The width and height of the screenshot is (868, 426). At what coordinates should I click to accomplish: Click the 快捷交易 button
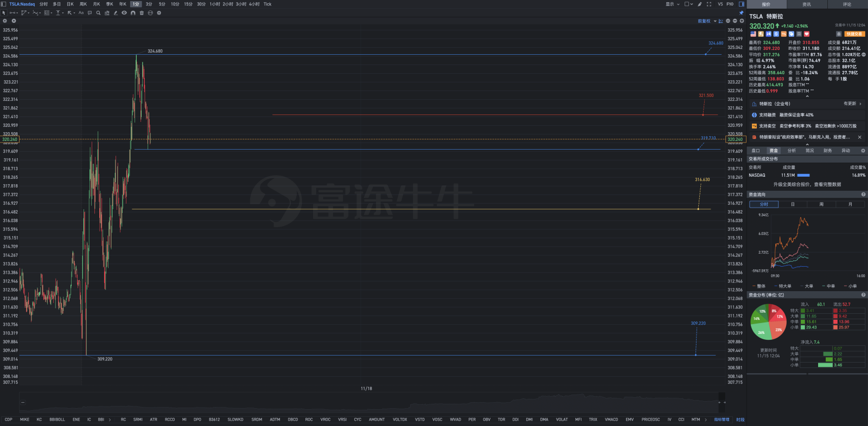pyautogui.click(x=854, y=34)
